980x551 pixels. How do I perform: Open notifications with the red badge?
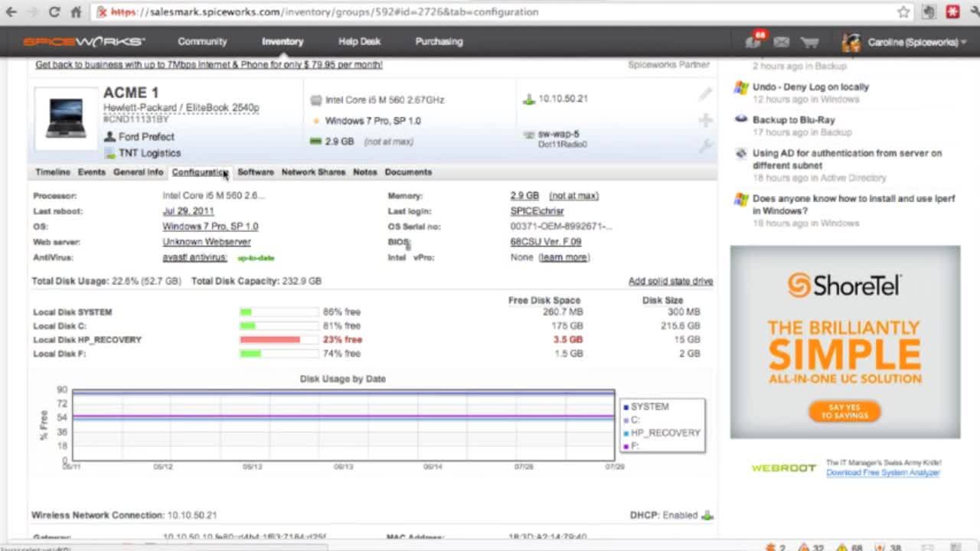754,41
